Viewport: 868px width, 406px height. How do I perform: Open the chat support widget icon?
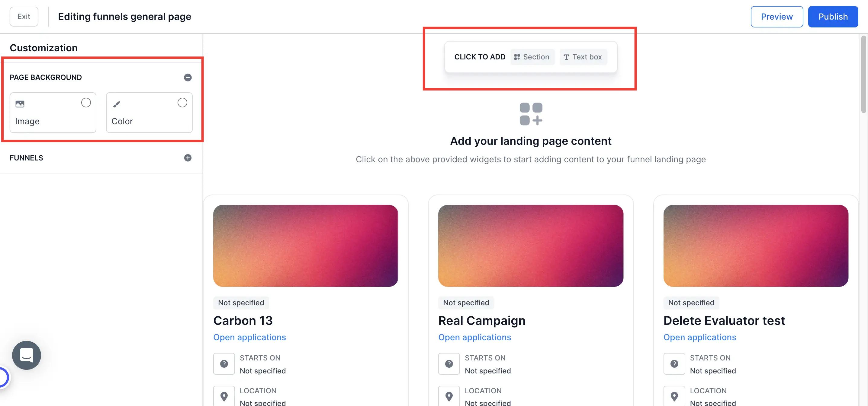click(x=26, y=355)
